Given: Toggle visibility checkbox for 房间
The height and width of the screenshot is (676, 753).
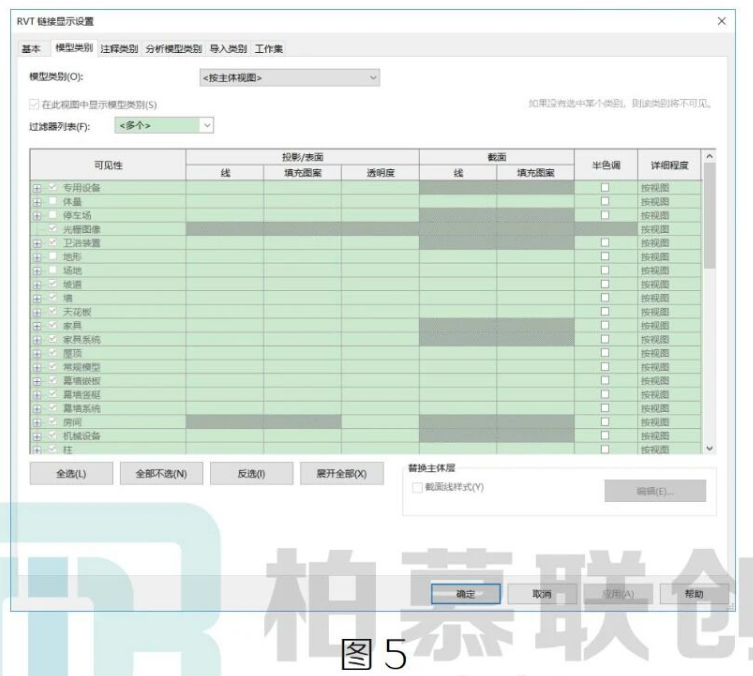Looking at the screenshot, I should pos(53,422).
